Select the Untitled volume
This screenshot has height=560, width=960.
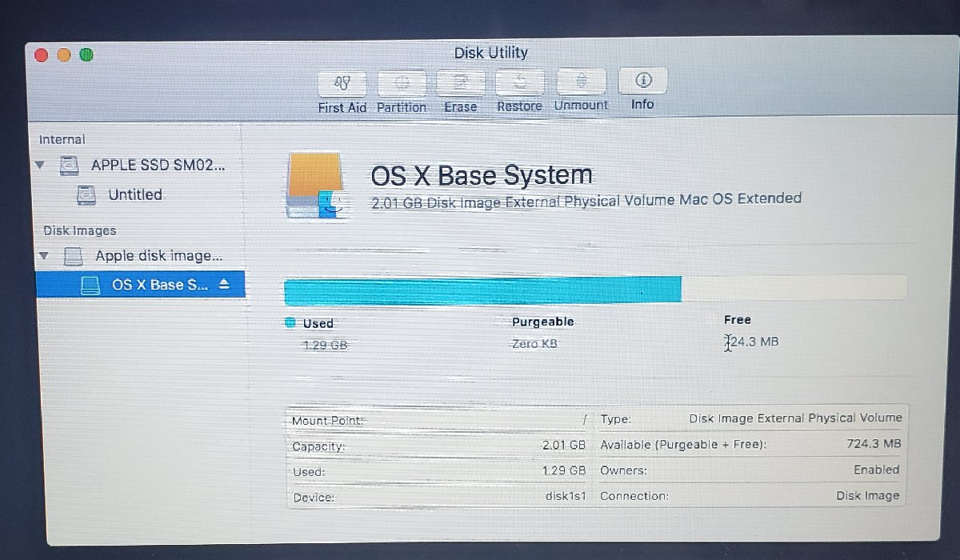point(135,194)
